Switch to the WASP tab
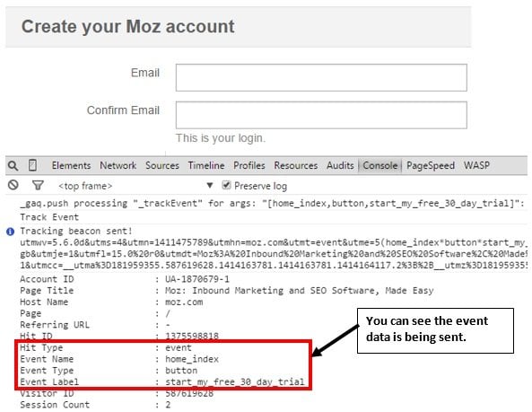 click(x=476, y=166)
